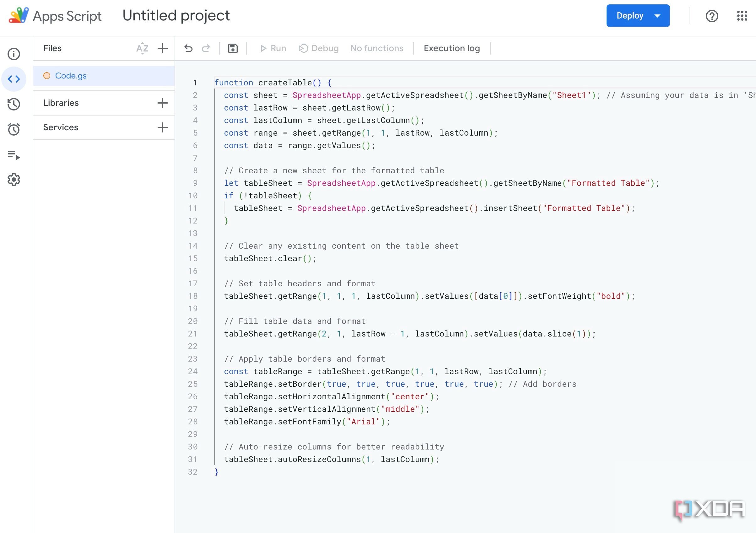
Task: Expand the Deploy dropdown arrow
Action: click(x=657, y=16)
